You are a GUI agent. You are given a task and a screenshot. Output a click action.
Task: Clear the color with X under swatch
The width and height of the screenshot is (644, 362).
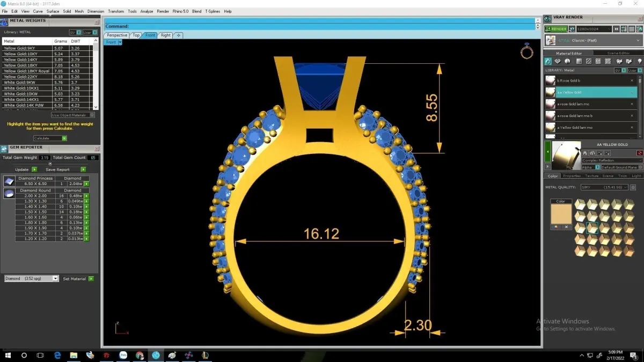(x=566, y=227)
